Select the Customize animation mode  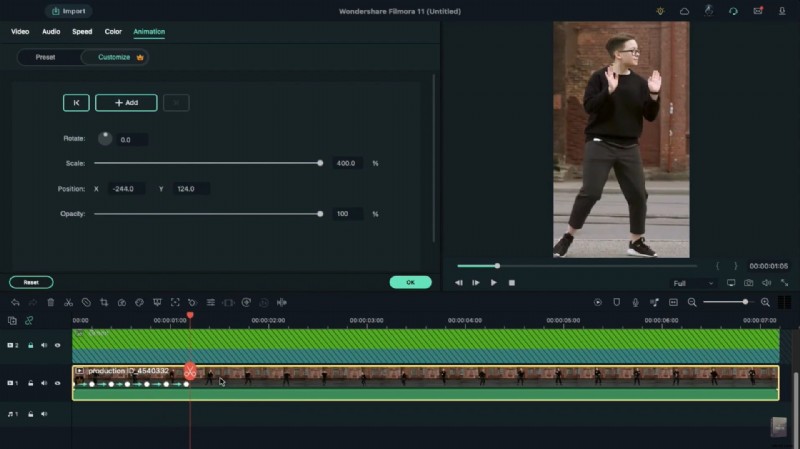pyautogui.click(x=115, y=57)
